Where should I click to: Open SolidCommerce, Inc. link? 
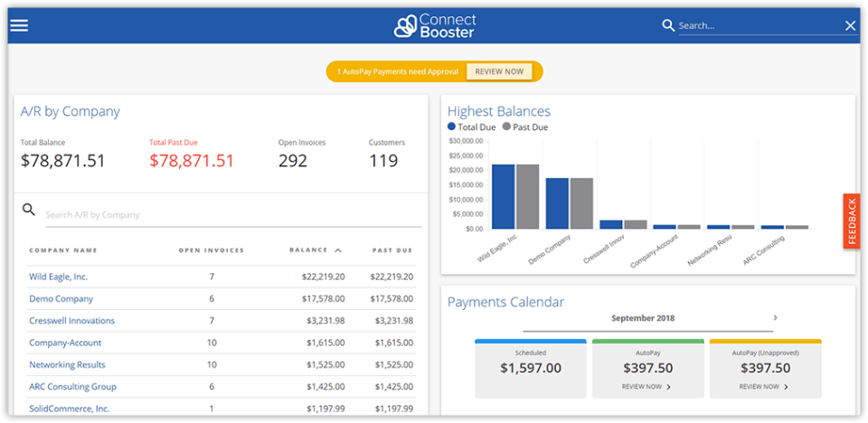pyautogui.click(x=70, y=409)
